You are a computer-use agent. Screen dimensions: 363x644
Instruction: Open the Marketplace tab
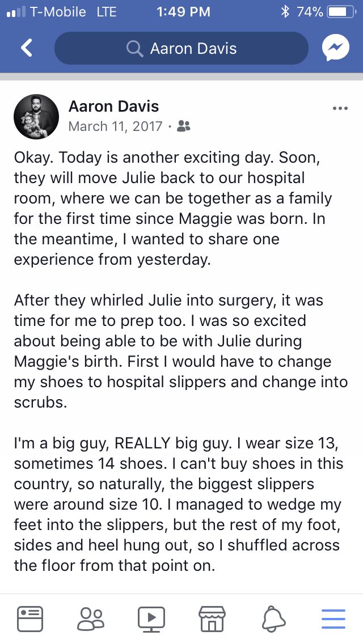(x=212, y=617)
